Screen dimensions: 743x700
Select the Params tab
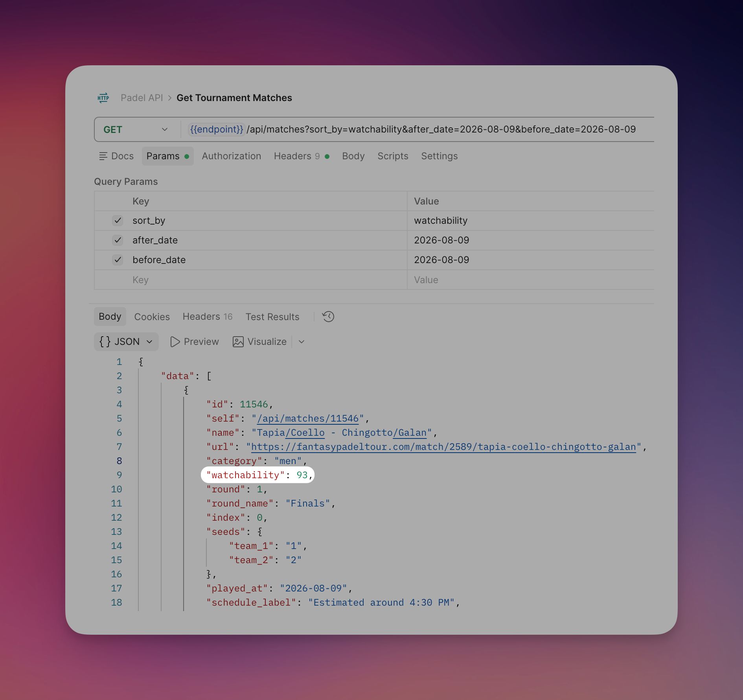pyautogui.click(x=168, y=156)
